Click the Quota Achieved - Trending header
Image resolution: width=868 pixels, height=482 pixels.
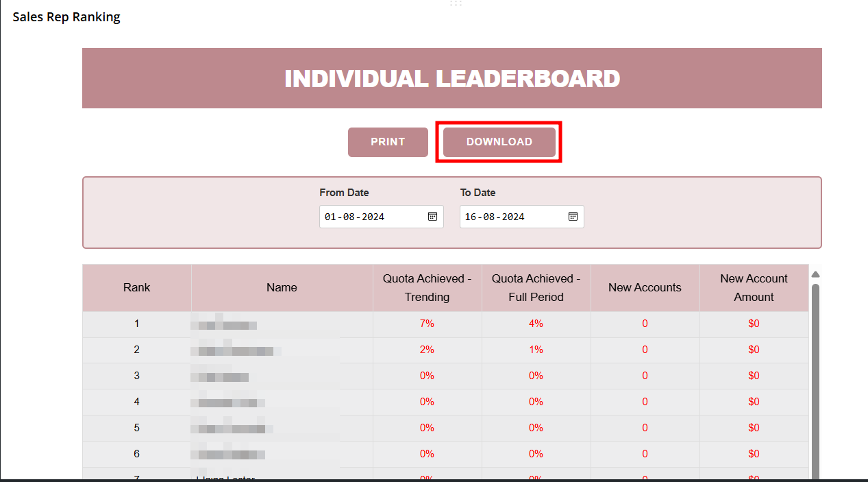(427, 288)
